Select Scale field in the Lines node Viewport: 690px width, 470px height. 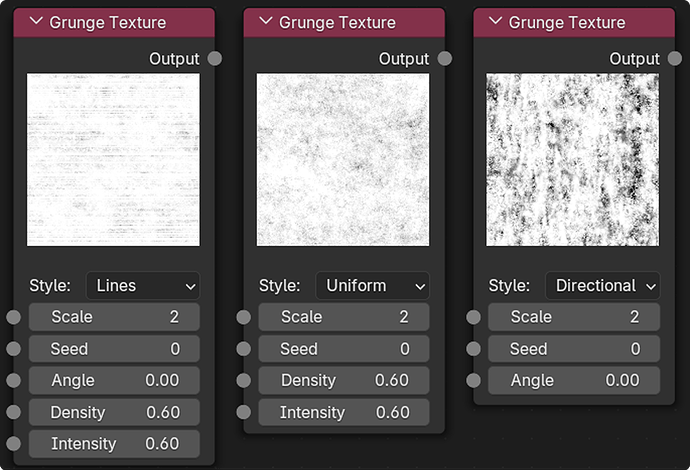click(x=114, y=317)
